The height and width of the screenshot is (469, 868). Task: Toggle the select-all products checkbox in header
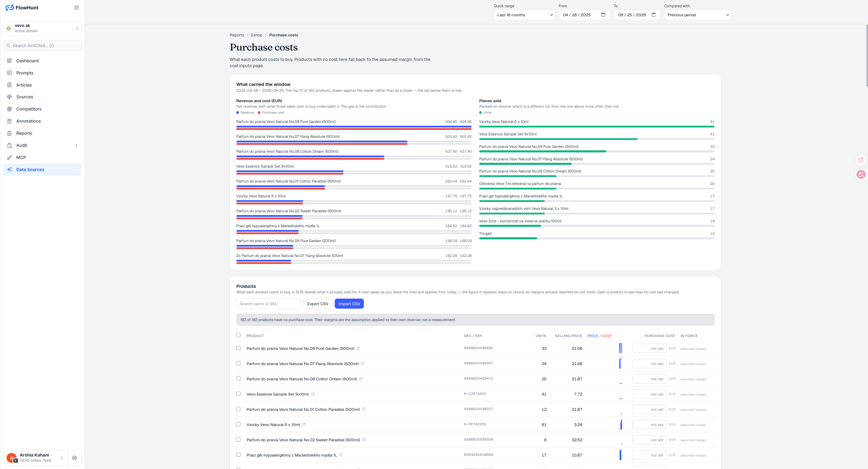pyautogui.click(x=238, y=335)
